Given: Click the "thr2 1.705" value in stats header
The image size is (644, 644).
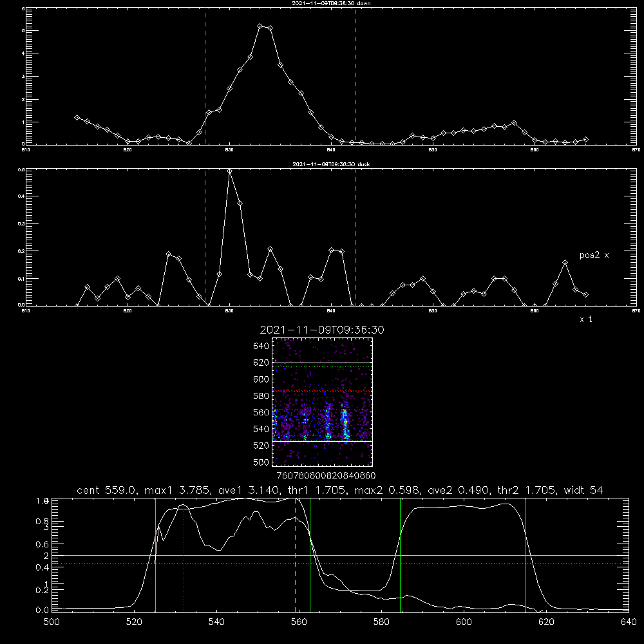Looking at the screenshot, I should (526, 490).
